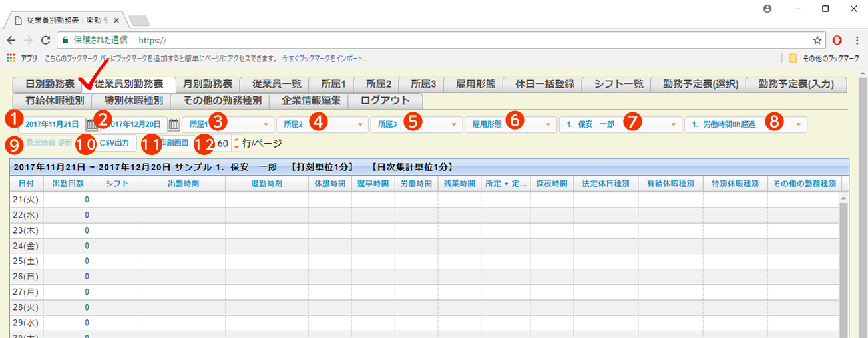The height and width of the screenshot is (338, 868).
Task: Switch to the 月別勤務表 tab
Action: (208, 84)
